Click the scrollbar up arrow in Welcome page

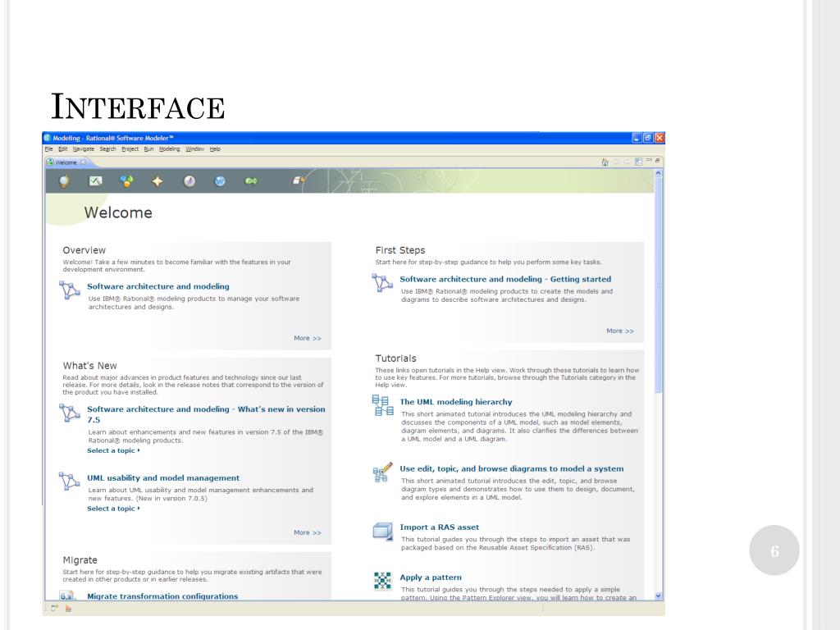click(x=659, y=174)
